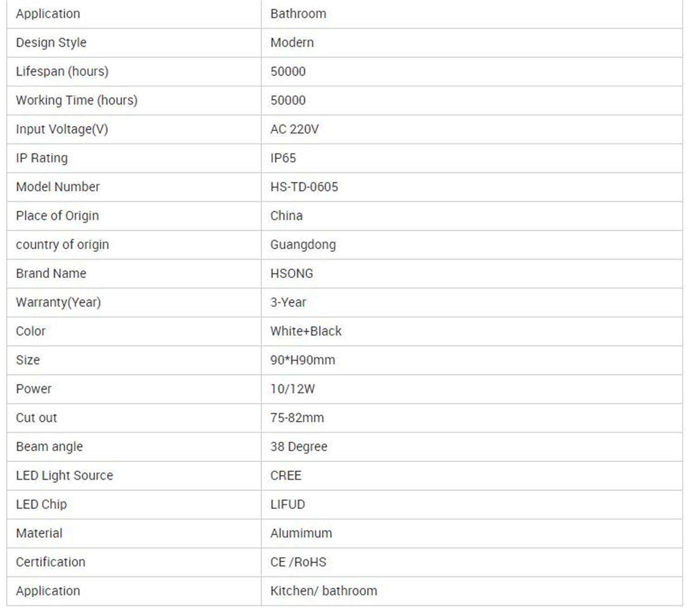This screenshot has width=694, height=616.
Task: Select the 10/12W power value
Action: pyautogui.click(x=292, y=389)
